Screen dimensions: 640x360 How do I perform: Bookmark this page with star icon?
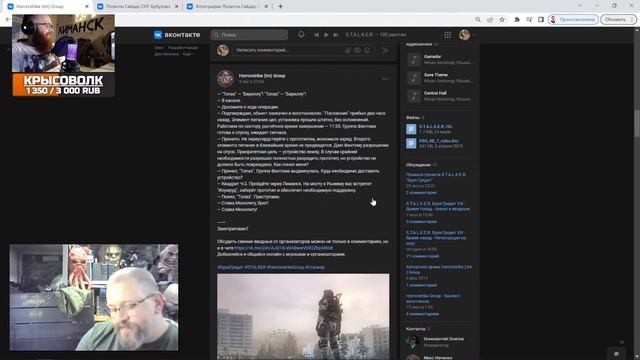pos(502,20)
